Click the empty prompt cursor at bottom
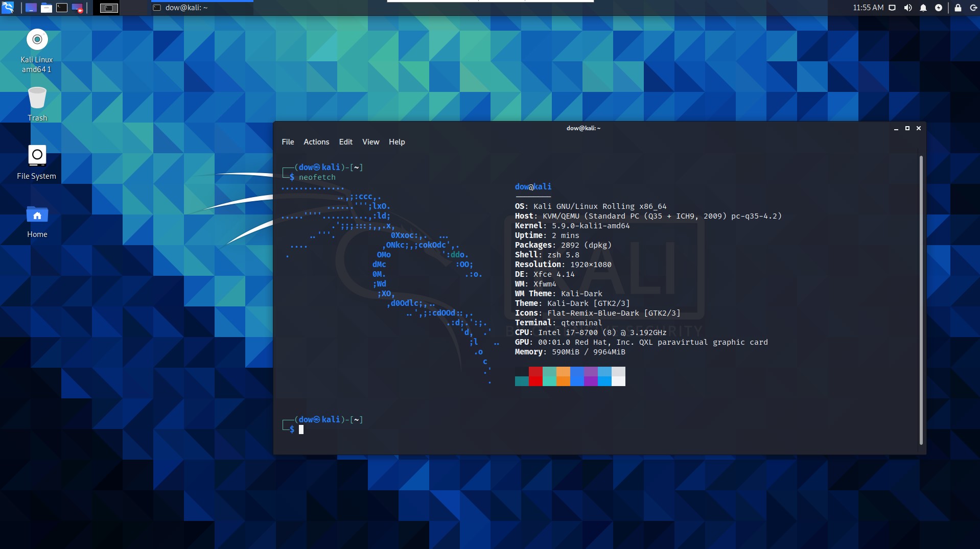The width and height of the screenshot is (980, 549). click(x=301, y=429)
